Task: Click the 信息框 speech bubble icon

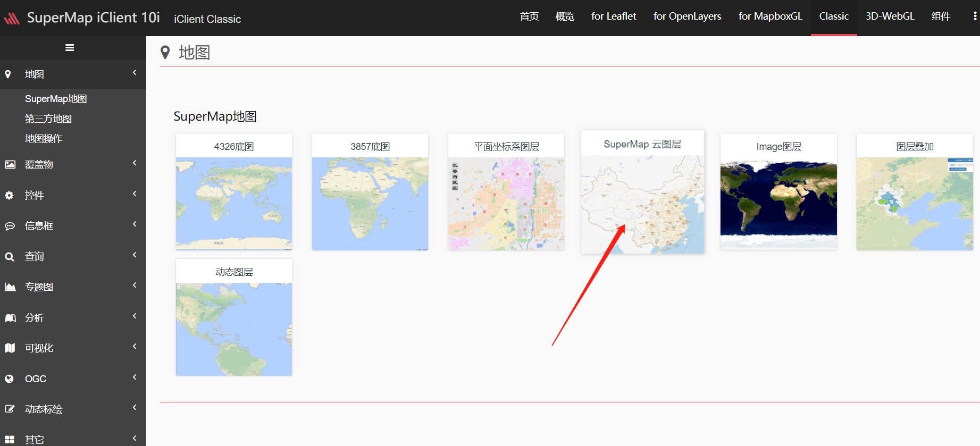Action: [x=10, y=226]
